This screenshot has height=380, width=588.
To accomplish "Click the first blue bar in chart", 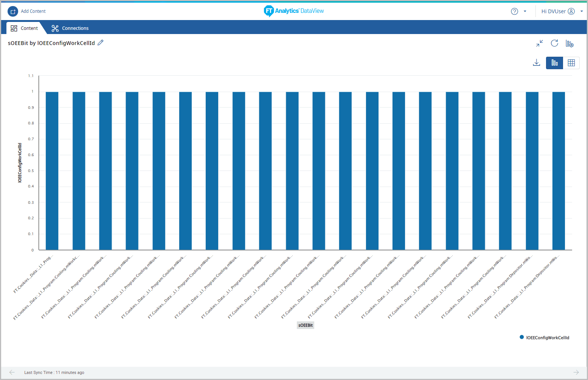I will [x=52, y=171].
